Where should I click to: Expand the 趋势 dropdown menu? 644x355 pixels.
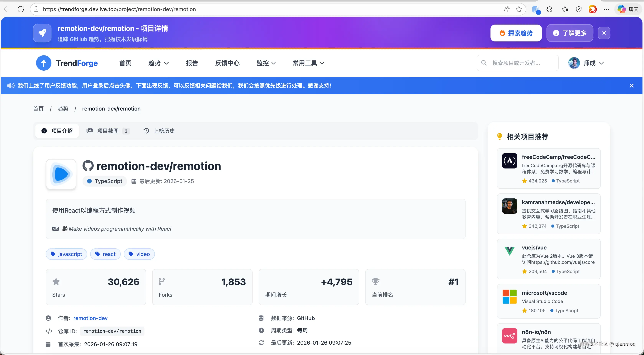pos(158,63)
